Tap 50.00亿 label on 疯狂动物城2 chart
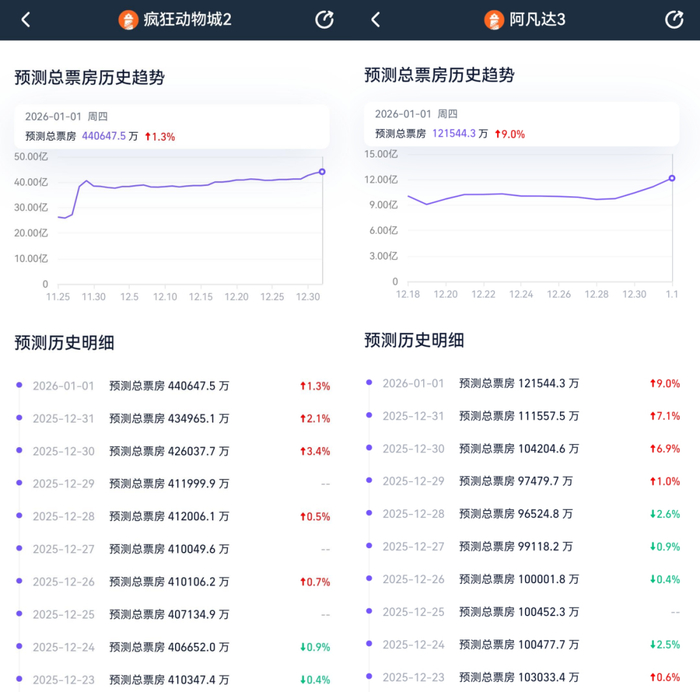 pos(31,157)
